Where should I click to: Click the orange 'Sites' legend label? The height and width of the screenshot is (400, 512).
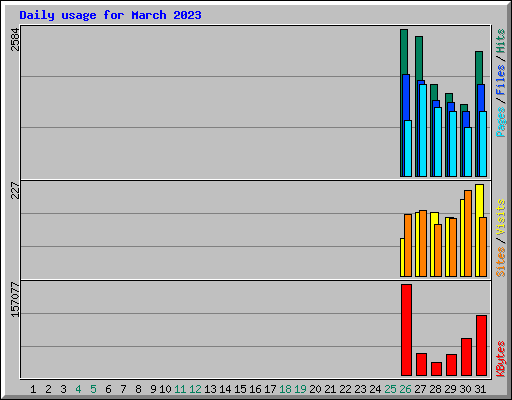pyautogui.click(x=500, y=262)
